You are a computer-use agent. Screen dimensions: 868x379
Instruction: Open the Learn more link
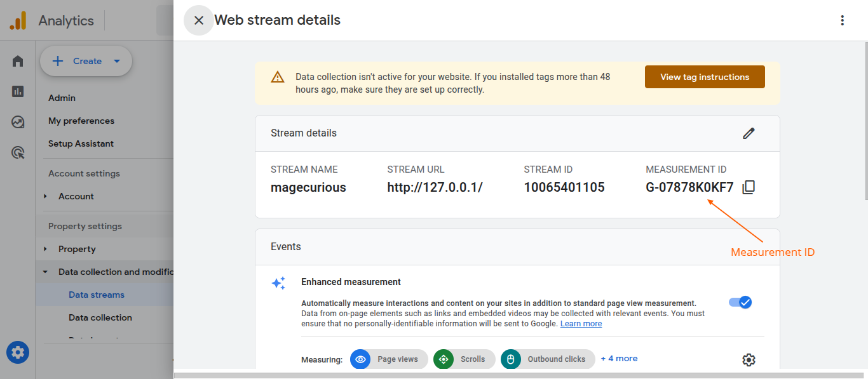[580, 323]
